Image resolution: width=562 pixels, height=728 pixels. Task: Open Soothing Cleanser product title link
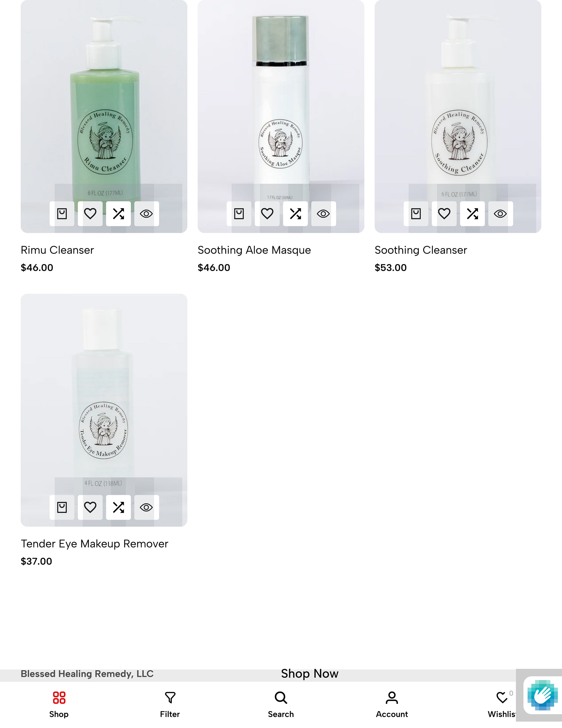coord(421,250)
